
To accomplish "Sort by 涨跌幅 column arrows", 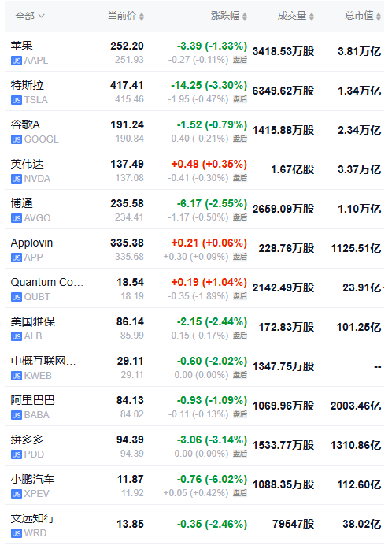I will (245, 17).
